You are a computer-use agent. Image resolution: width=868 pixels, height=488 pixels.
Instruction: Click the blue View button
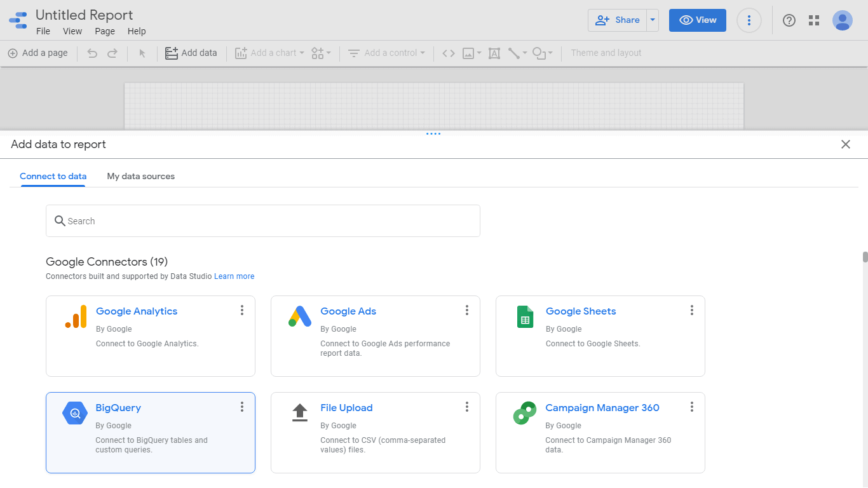point(698,20)
